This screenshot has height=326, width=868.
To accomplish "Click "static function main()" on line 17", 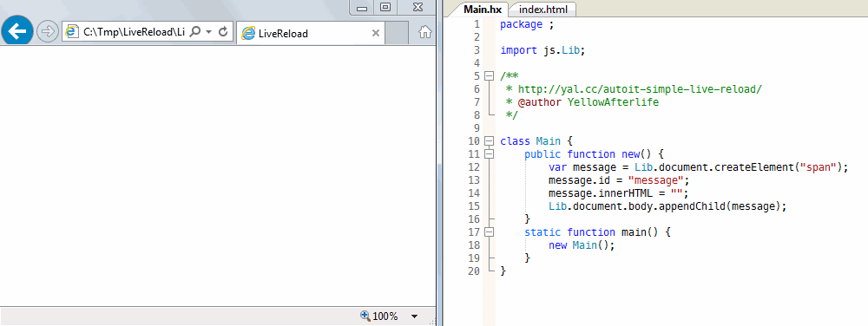I will click(x=592, y=232).
